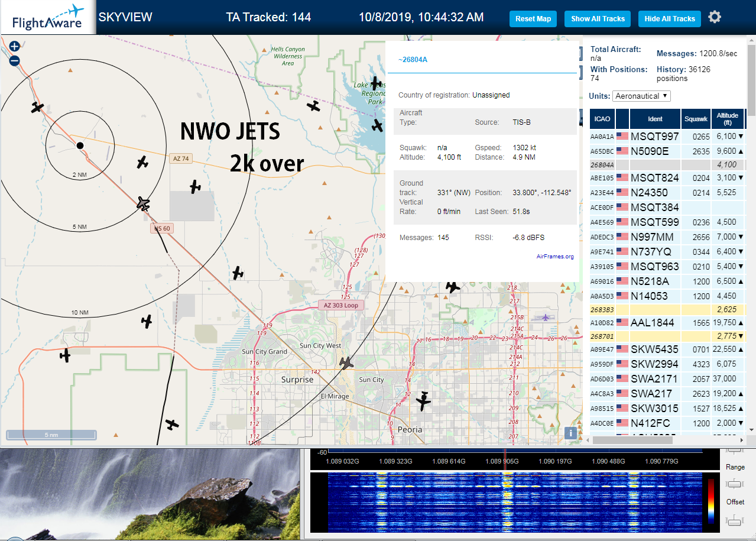Select the MSQT963 aircraft row
Image resolution: width=756 pixels, height=541 pixels.
pyautogui.click(x=668, y=267)
